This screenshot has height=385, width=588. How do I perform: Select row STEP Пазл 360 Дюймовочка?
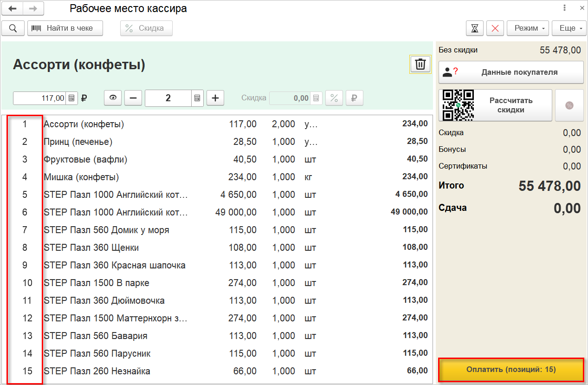pyautogui.click(x=217, y=300)
